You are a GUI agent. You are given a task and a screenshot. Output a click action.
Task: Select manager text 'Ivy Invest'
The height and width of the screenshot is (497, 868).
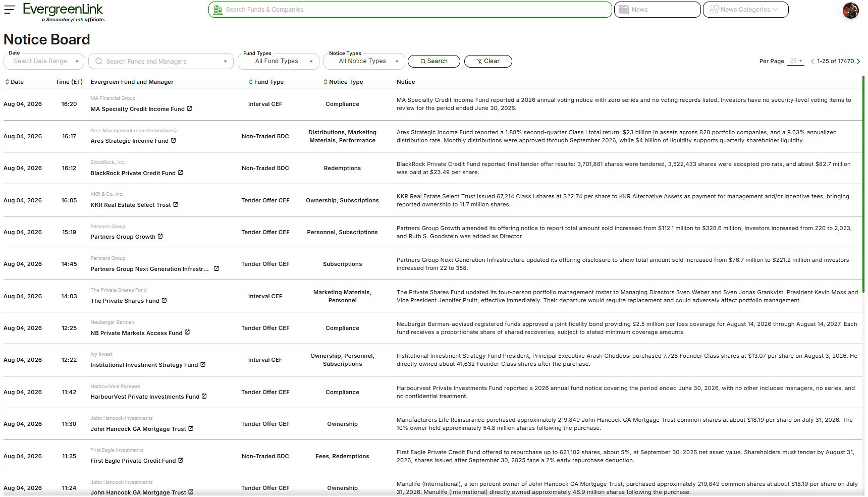point(101,354)
